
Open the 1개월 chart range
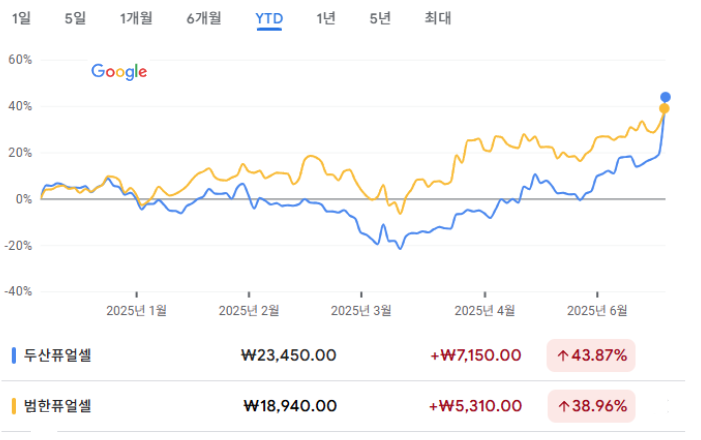point(136,18)
